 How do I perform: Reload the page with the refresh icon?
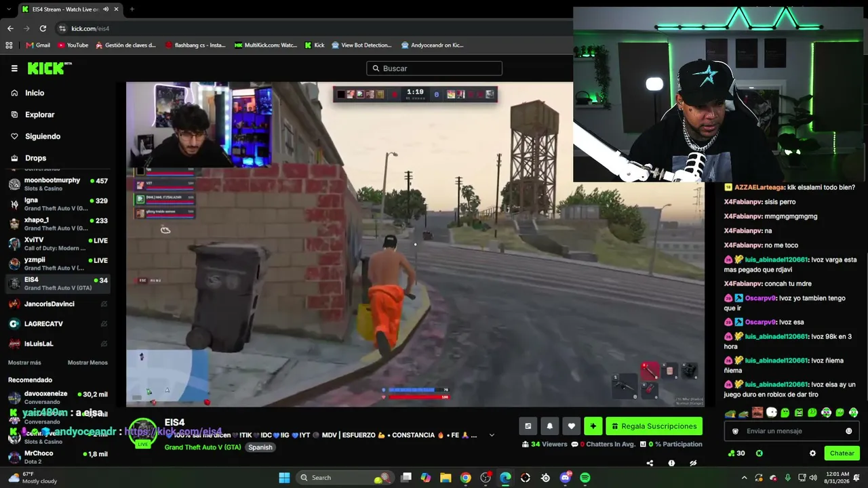(43, 28)
